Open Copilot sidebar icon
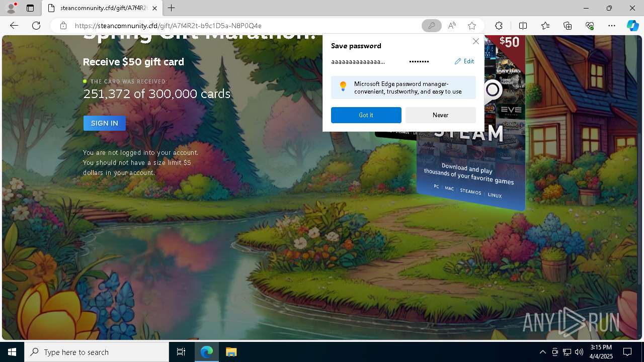 pyautogui.click(x=632, y=26)
